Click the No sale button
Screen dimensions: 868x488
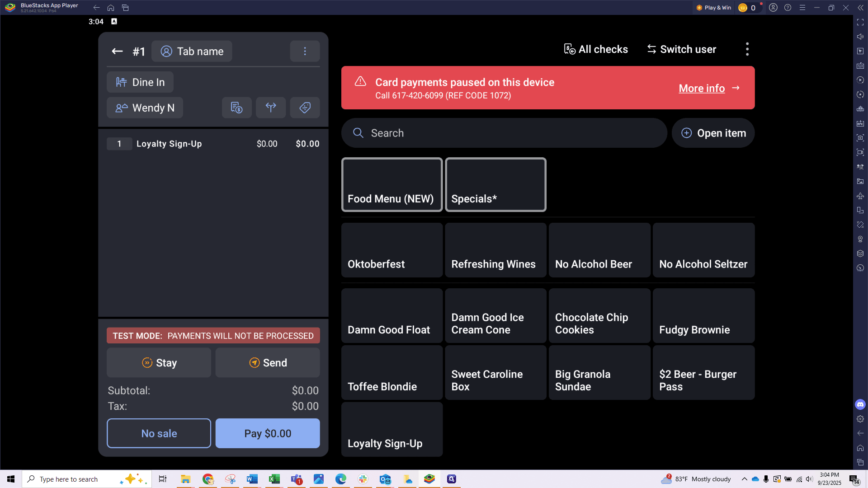(159, 433)
